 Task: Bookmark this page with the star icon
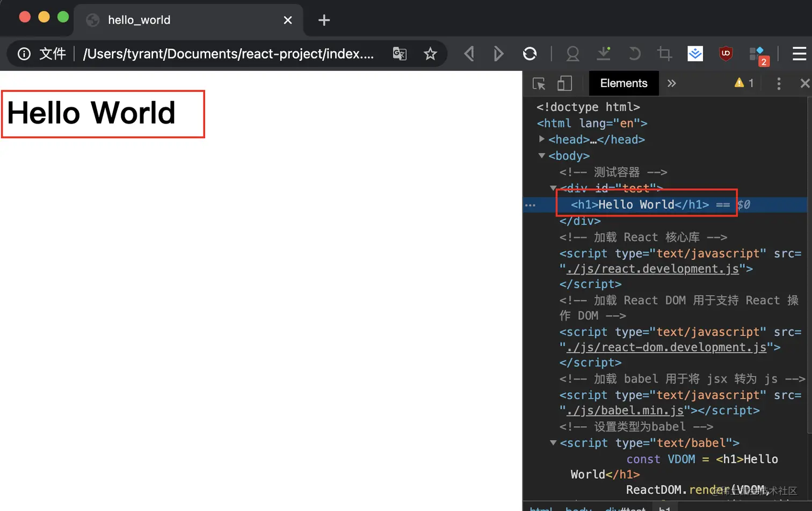pyautogui.click(x=430, y=54)
